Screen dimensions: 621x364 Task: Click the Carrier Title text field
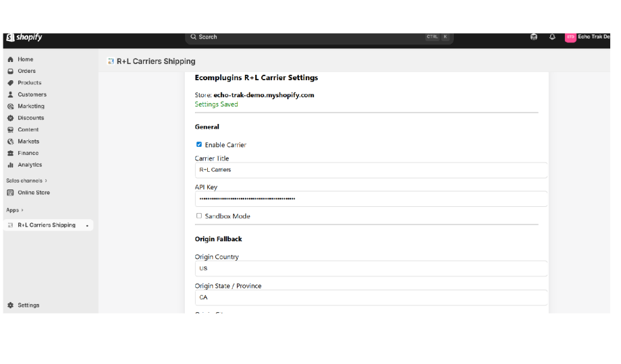(x=371, y=170)
